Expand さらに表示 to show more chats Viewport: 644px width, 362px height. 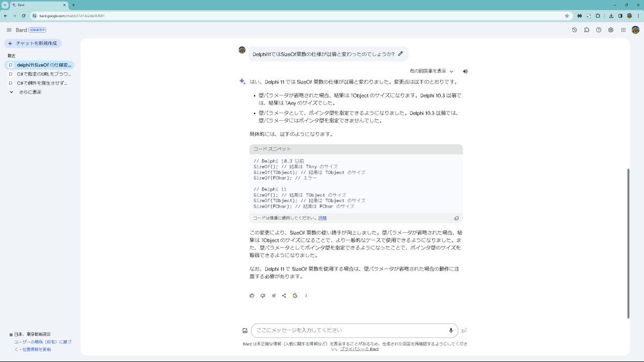(26, 92)
